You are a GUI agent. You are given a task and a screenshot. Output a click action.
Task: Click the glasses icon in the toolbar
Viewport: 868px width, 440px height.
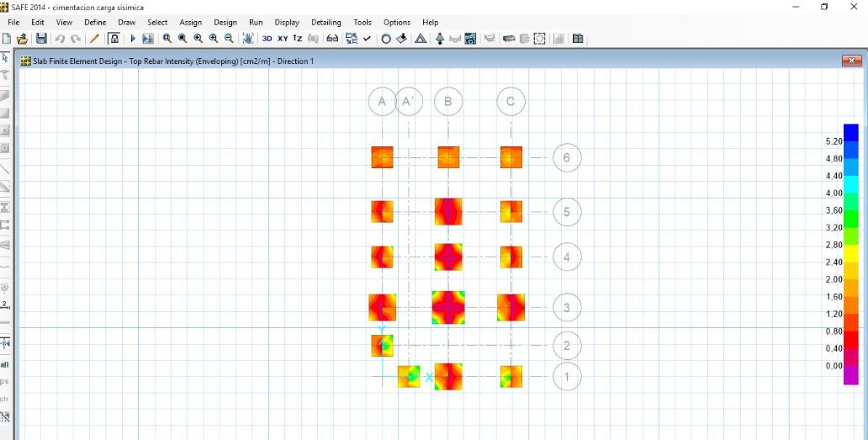pyautogui.click(x=332, y=39)
